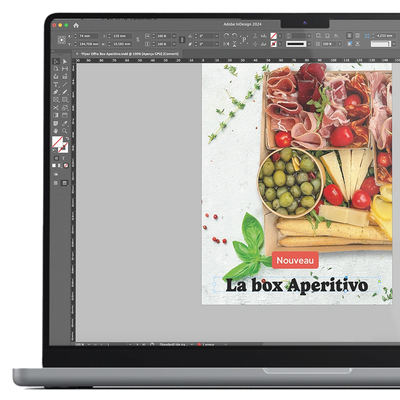Select the Zoom tool
This screenshot has width=400, height=400.
click(65, 131)
